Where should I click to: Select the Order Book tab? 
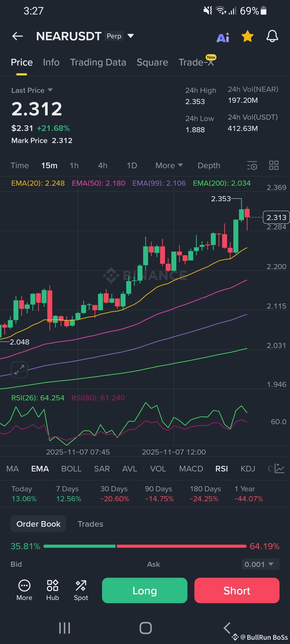click(38, 524)
